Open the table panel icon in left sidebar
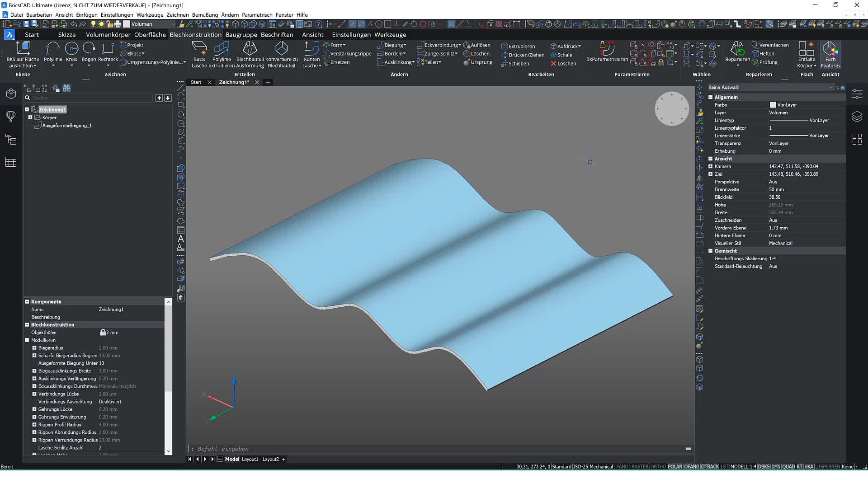 [11, 162]
